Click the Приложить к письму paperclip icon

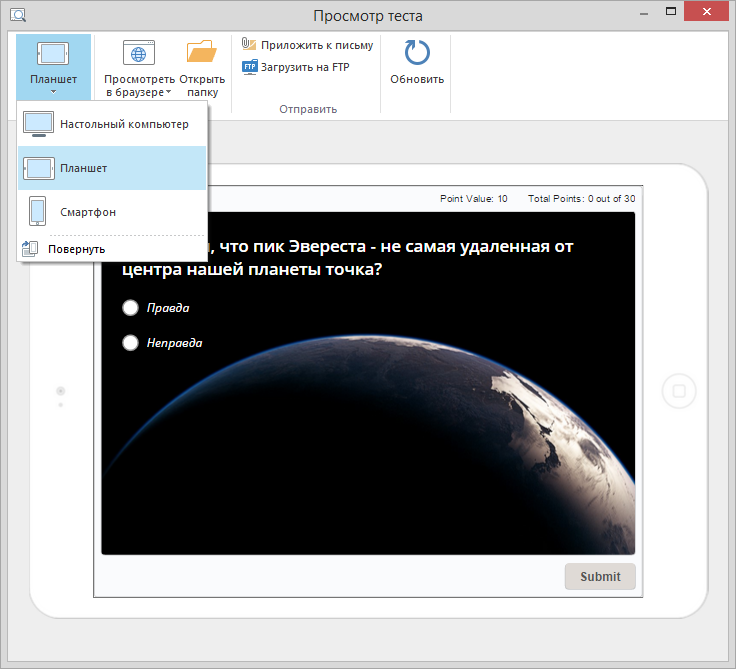(x=249, y=44)
